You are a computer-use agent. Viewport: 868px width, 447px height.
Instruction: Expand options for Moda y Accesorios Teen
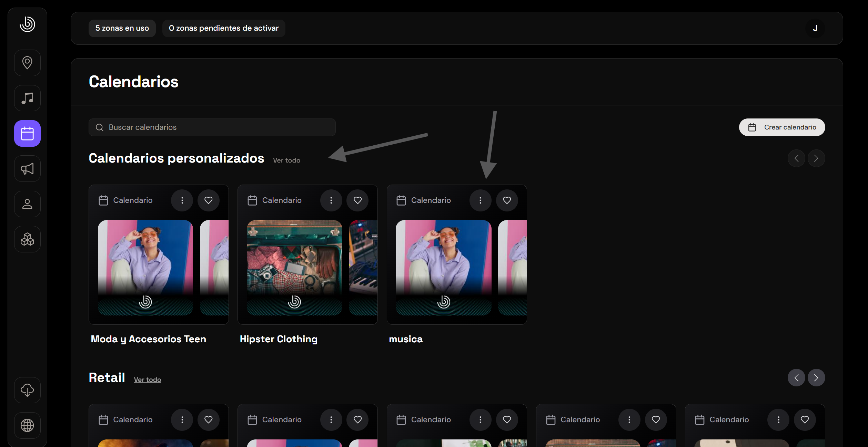point(182,200)
